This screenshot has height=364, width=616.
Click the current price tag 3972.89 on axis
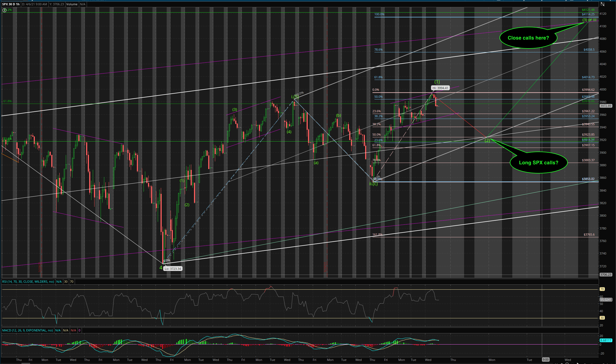tap(605, 106)
